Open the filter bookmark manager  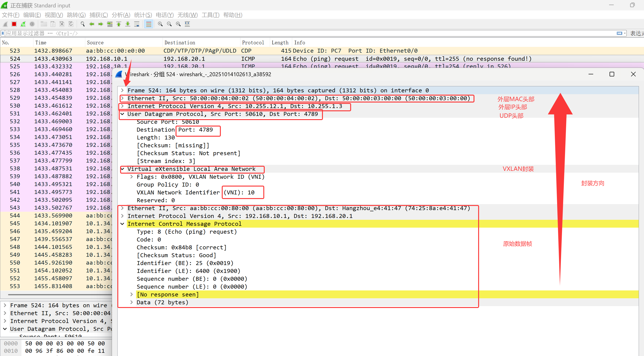[x=3, y=33]
